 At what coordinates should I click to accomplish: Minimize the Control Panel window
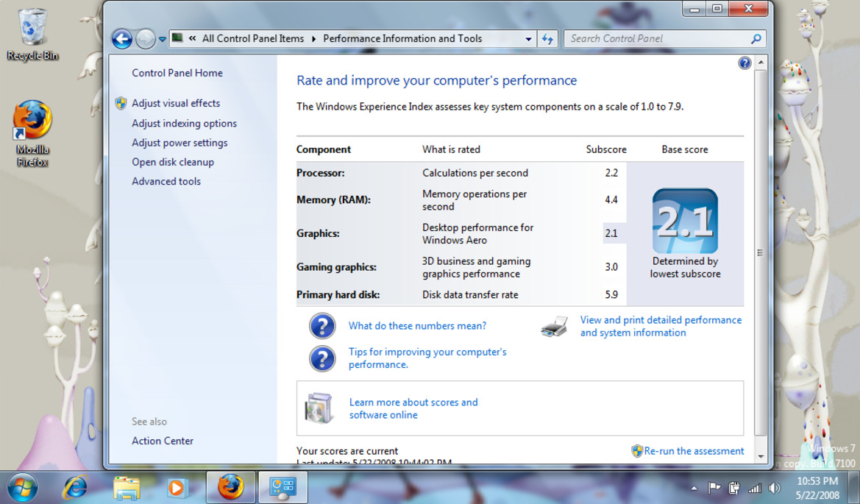(x=694, y=9)
